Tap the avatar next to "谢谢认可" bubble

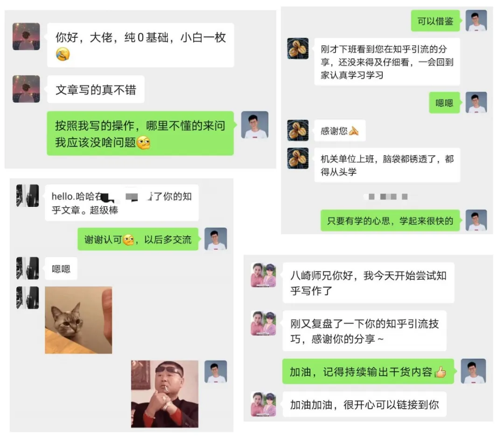pyautogui.click(x=216, y=239)
